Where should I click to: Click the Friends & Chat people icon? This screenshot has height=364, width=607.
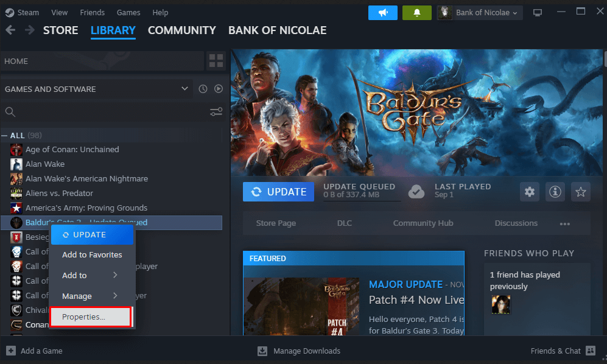(591, 351)
